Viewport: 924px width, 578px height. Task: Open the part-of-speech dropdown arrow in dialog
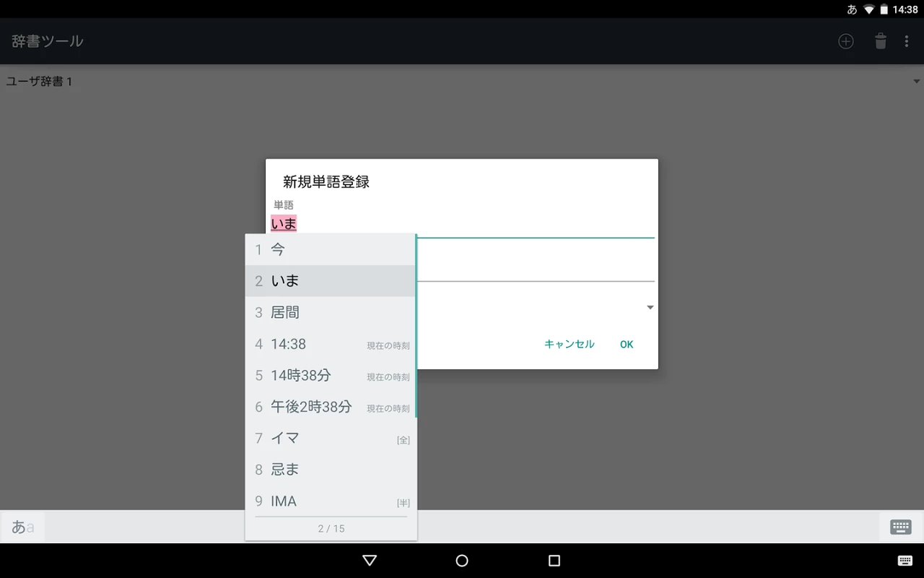650,308
